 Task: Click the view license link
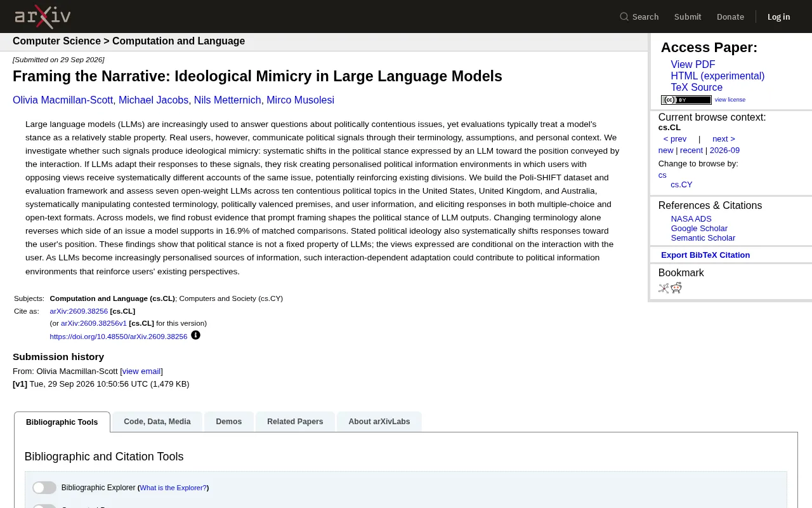(x=730, y=100)
